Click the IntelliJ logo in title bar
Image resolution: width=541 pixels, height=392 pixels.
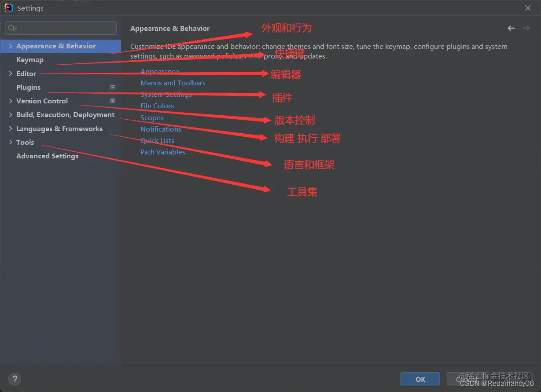click(9, 8)
